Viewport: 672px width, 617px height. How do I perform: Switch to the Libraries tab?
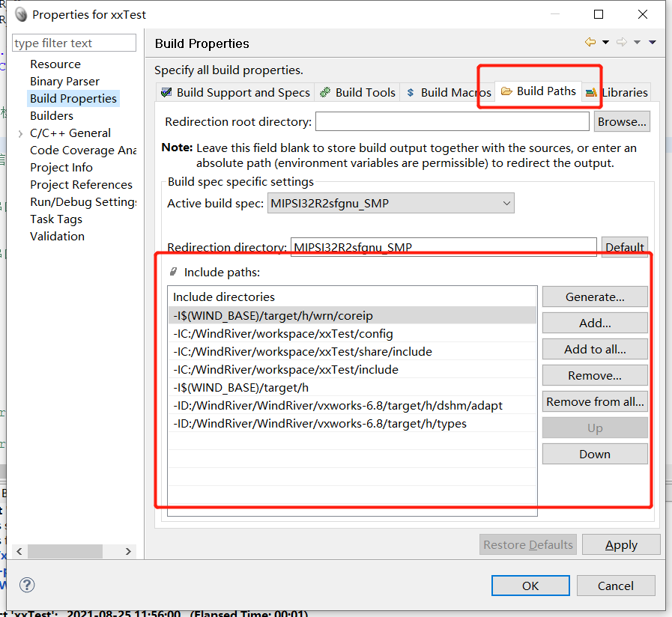(x=623, y=92)
